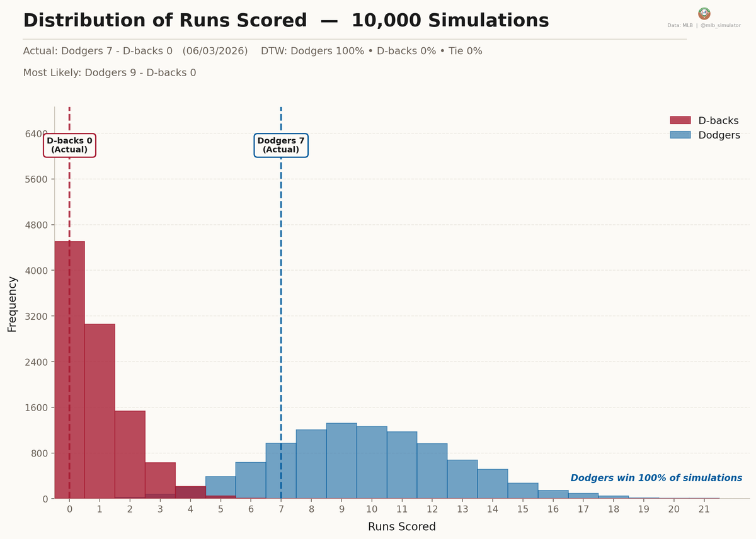756x539 pixels.
Task: Click the 'Actual: Dodgers 7 - D-backs 0' subtitle
Action: (98, 51)
